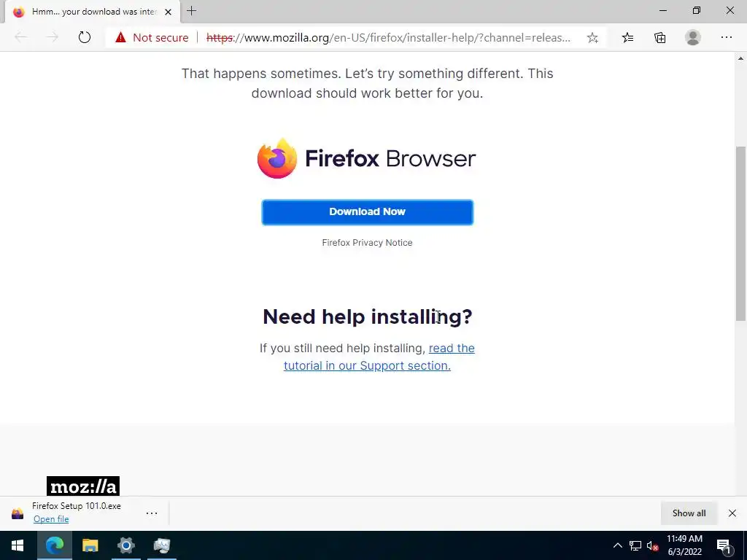Image resolution: width=747 pixels, height=560 pixels.
Task: Click the address bar URL field
Action: [388, 38]
